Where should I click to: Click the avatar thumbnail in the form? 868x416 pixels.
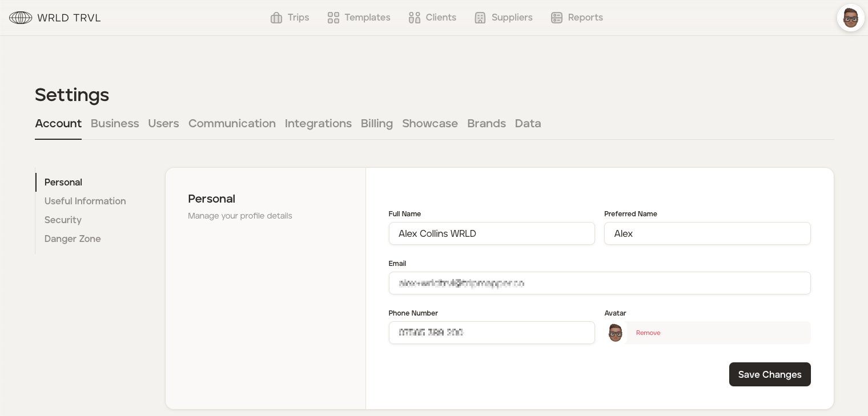[615, 333]
